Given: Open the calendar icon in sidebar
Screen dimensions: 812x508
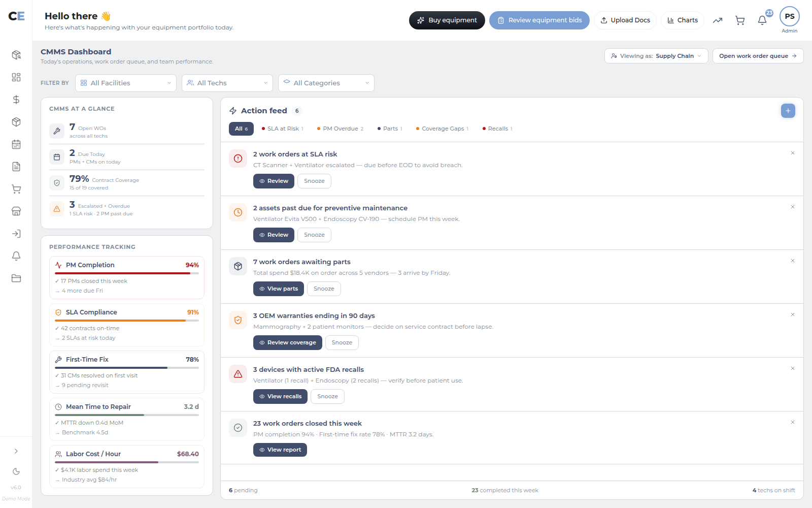Looking at the screenshot, I should pos(16,144).
